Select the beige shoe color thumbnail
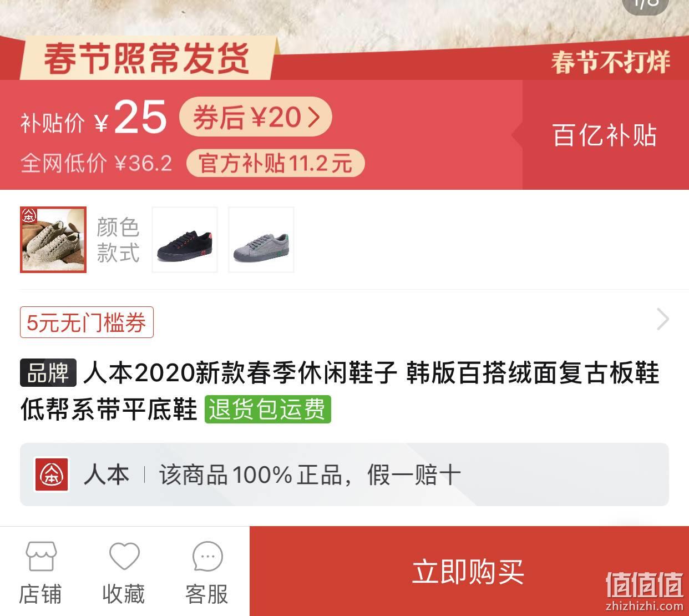Screen dimensions: 689x616 click(x=53, y=240)
